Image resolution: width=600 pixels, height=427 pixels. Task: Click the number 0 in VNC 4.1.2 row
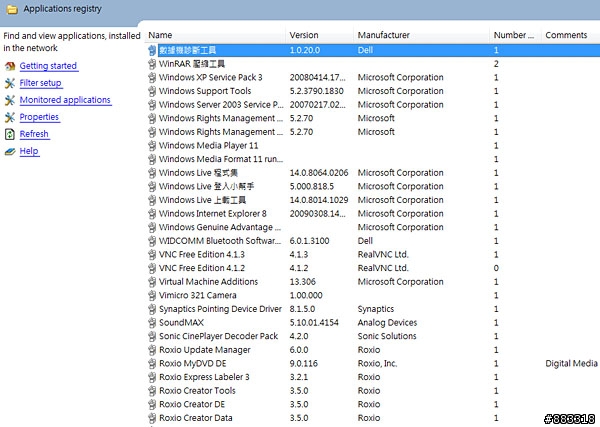click(x=496, y=268)
